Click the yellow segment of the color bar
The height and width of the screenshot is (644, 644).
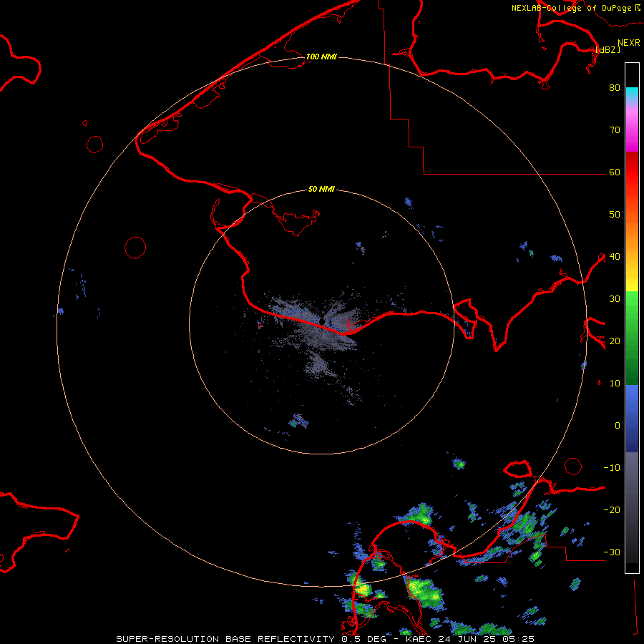click(x=632, y=281)
